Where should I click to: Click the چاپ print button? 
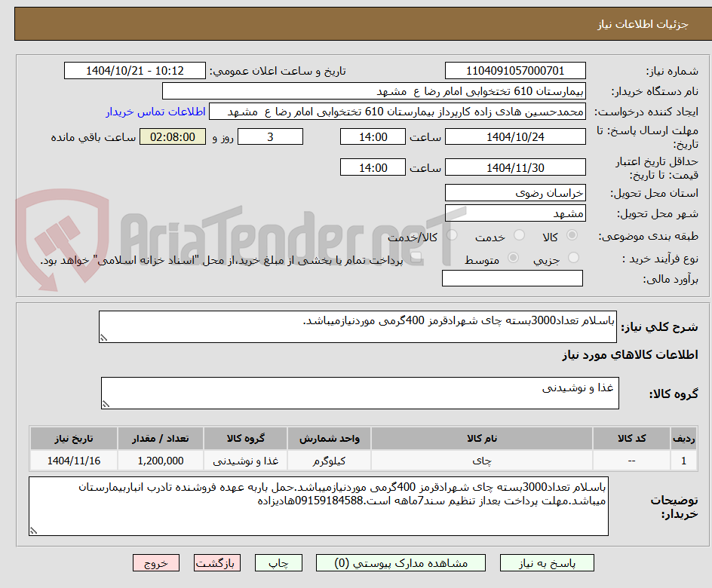[278, 563]
